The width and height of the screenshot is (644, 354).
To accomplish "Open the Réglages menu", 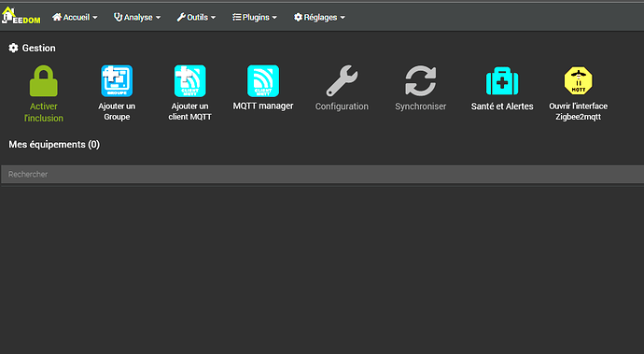I will pyautogui.click(x=319, y=17).
